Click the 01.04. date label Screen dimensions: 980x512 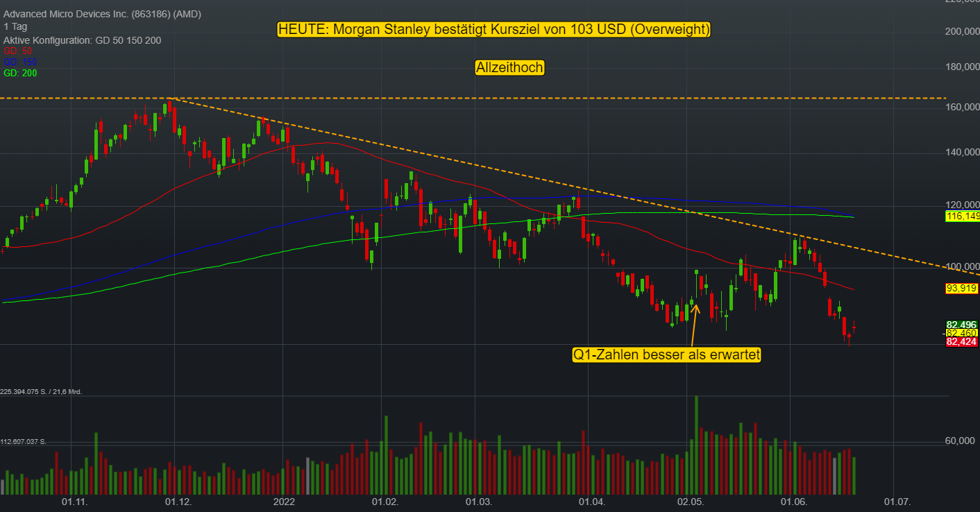(x=592, y=502)
